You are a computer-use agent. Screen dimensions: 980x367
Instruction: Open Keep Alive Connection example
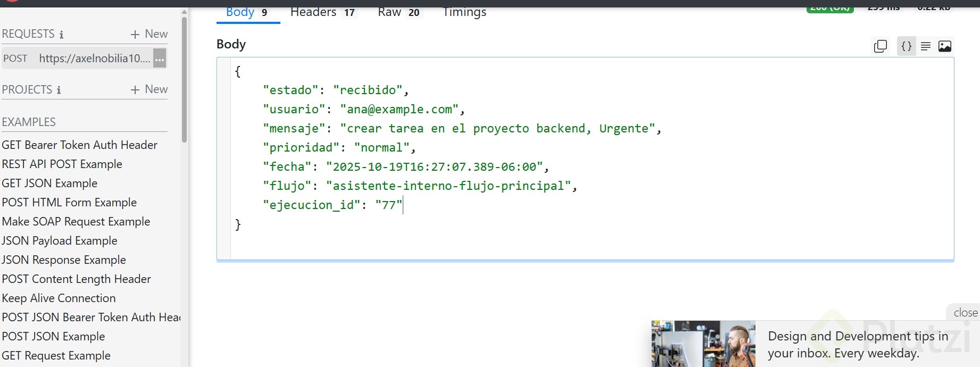tap(59, 298)
